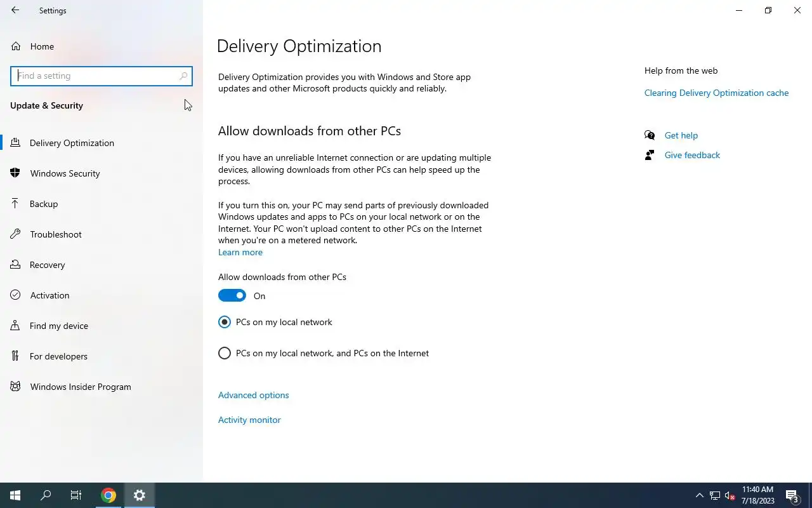Image resolution: width=812 pixels, height=508 pixels.
Task: Click the Backup upload arrow icon
Action: click(16, 204)
